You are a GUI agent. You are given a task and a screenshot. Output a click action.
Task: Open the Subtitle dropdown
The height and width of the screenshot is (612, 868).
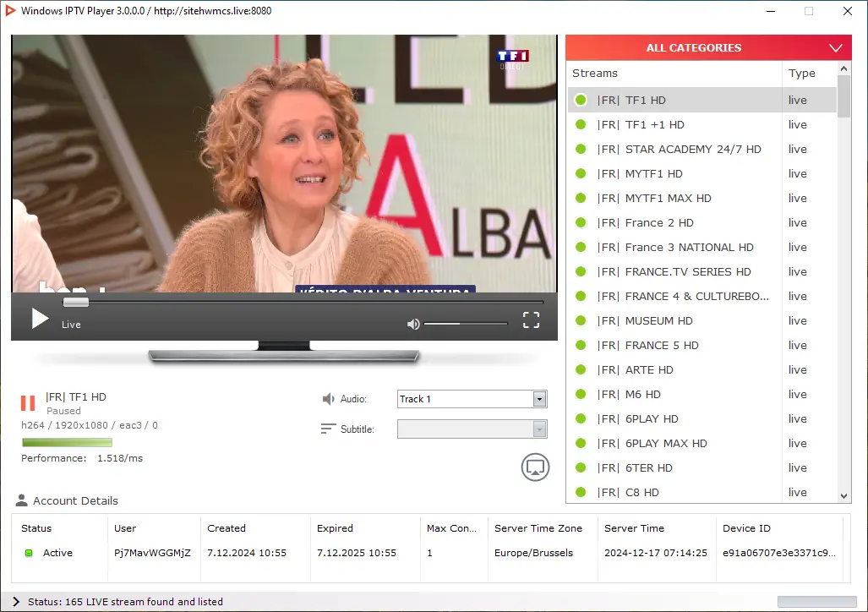click(x=472, y=429)
